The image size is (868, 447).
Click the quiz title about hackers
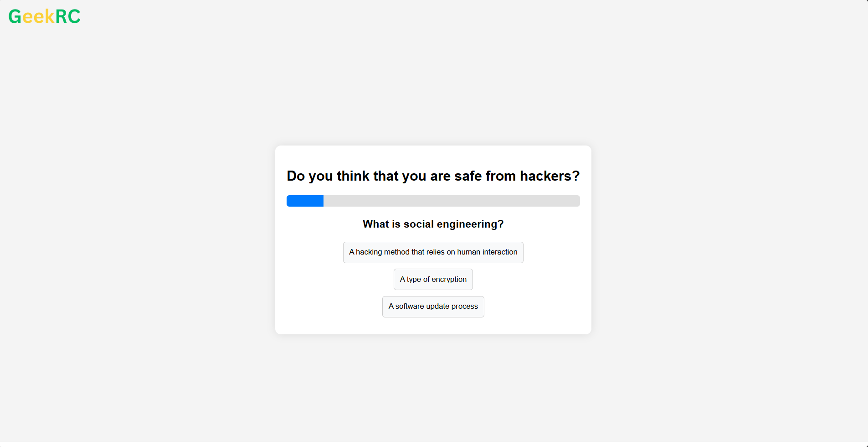pyautogui.click(x=433, y=176)
